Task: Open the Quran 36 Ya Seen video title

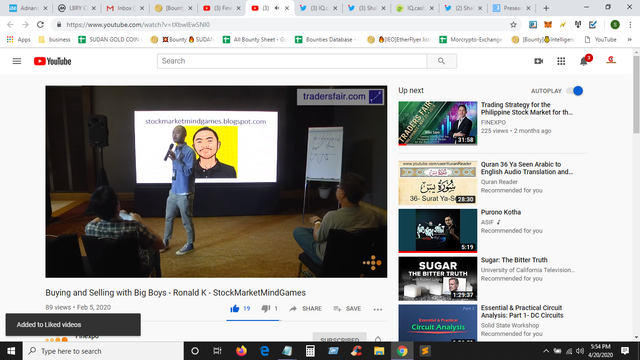Action: [x=527, y=168]
